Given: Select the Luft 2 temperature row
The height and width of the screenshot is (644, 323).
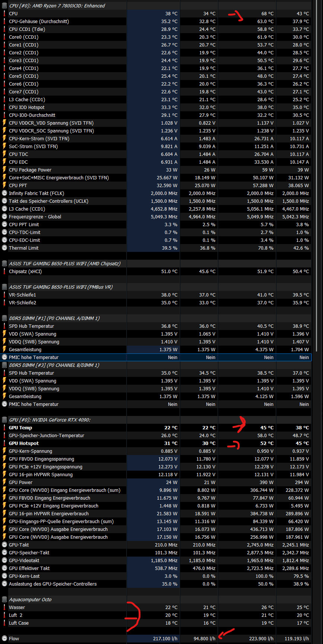Looking at the screenshot, I should coord(156,615).
